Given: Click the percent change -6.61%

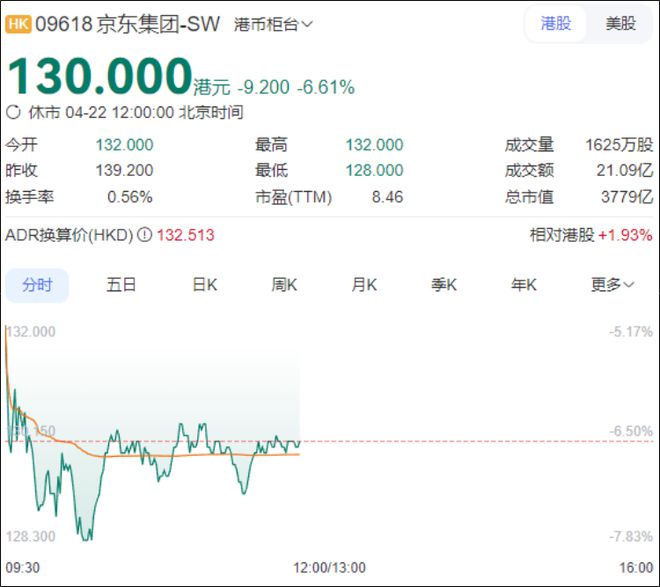Looking at the screenshot, I should [x=326, y=87].
